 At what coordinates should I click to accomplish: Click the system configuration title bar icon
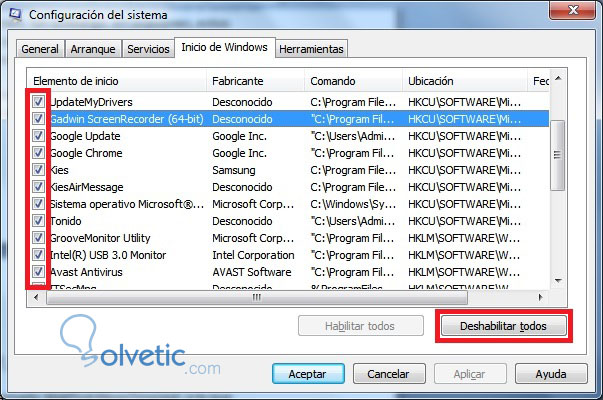[x=15, y=15]
